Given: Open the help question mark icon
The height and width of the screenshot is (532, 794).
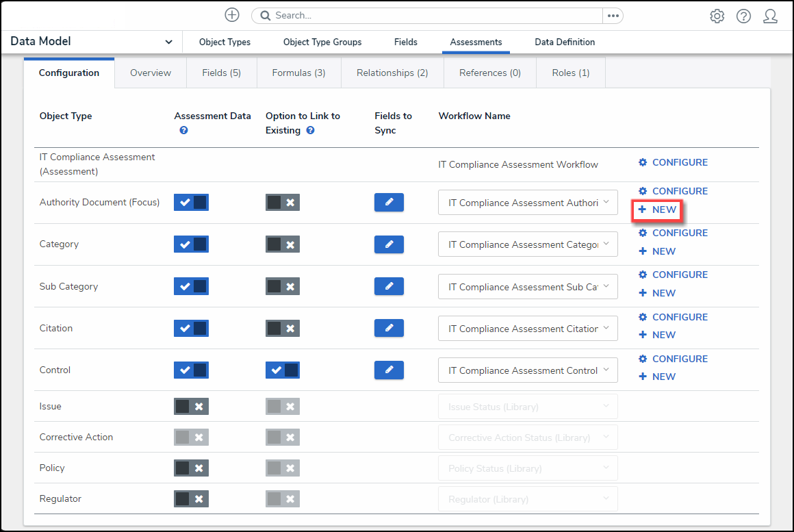Looking at the screenshot, I should click(743, 16).
